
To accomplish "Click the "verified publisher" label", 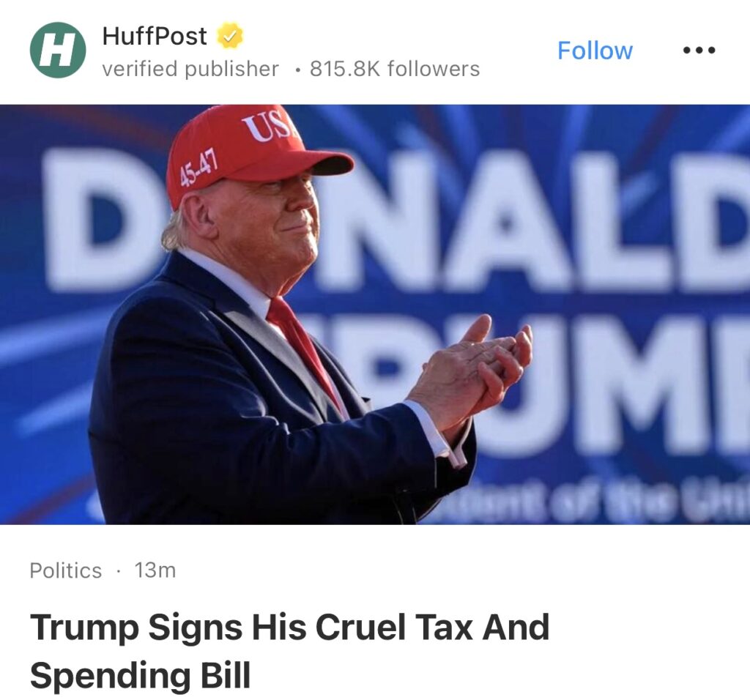I will click(x=190, y=69).
